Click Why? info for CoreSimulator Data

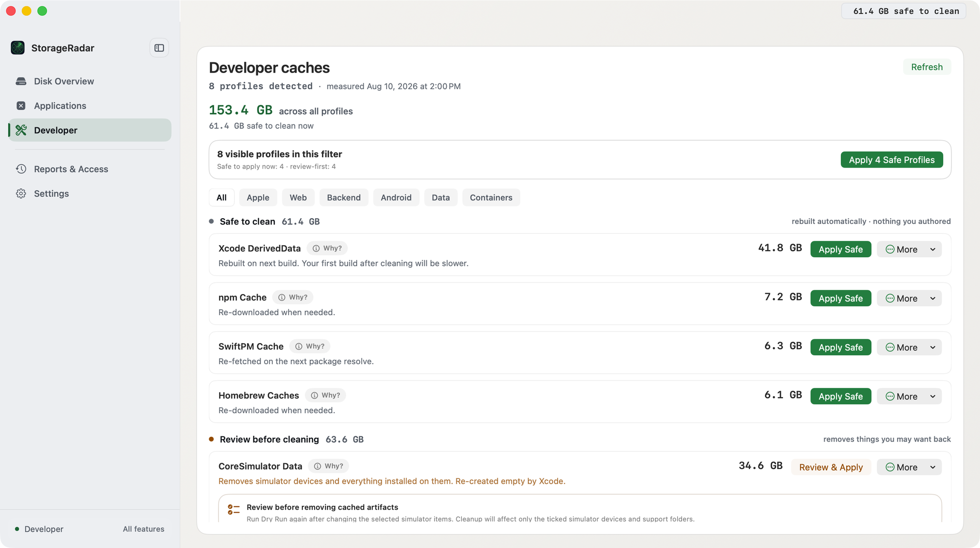328,466
